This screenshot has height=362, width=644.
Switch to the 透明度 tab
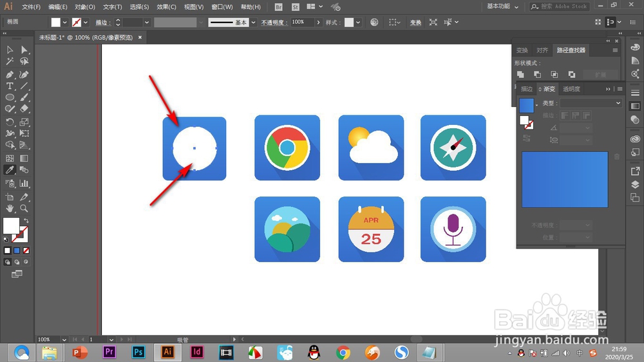571,89
